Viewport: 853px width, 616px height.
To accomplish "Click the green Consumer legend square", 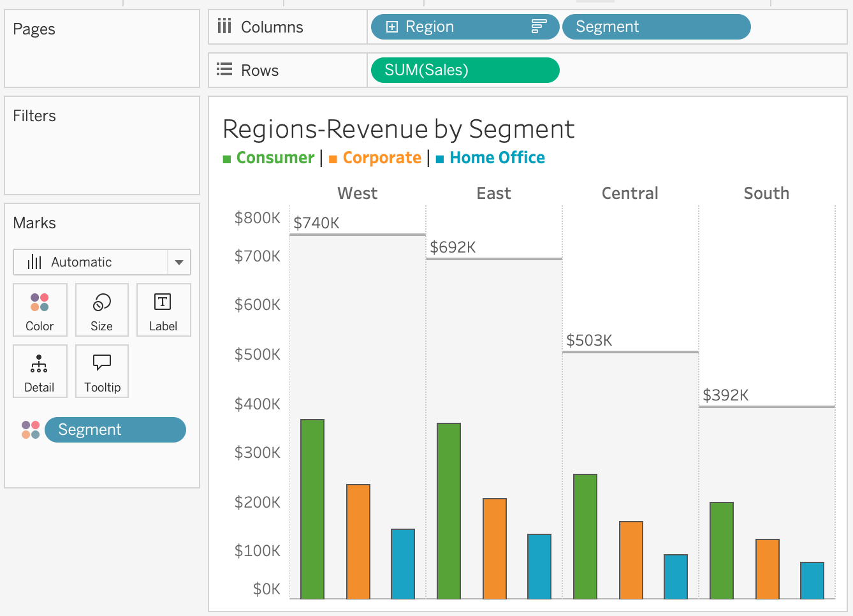I will (227, 159).
